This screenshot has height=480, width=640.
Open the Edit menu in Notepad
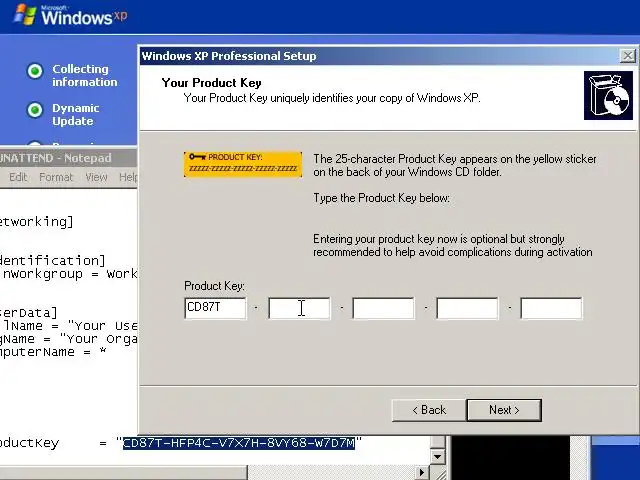click(x=18, y=177)
